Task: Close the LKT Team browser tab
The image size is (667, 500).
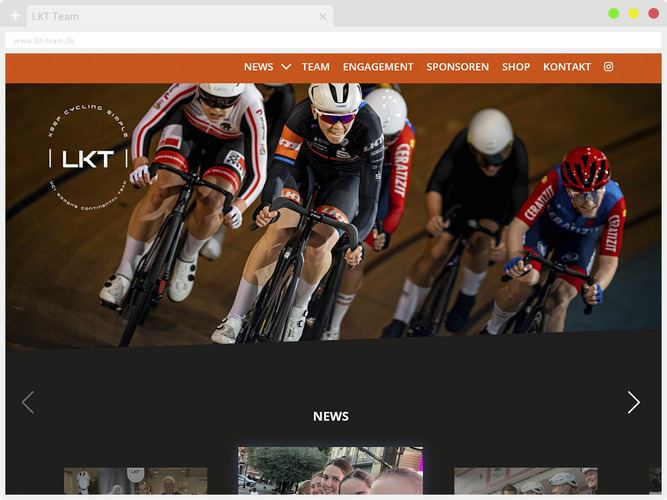Action: pos(323,16)
